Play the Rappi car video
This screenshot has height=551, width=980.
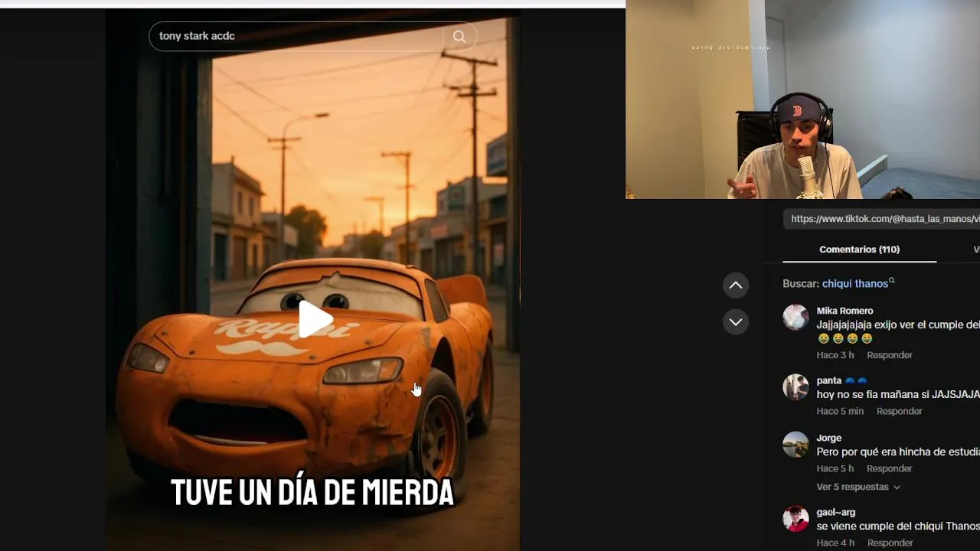click(x=315, y=319)
